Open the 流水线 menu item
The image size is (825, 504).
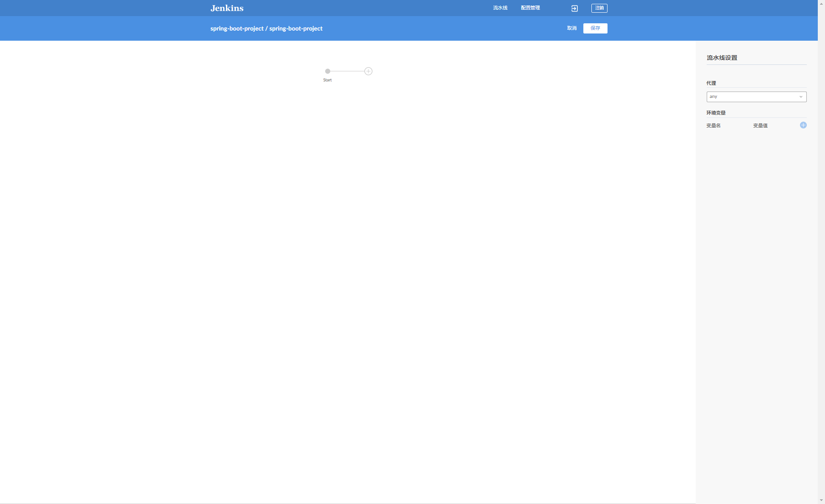500,8
